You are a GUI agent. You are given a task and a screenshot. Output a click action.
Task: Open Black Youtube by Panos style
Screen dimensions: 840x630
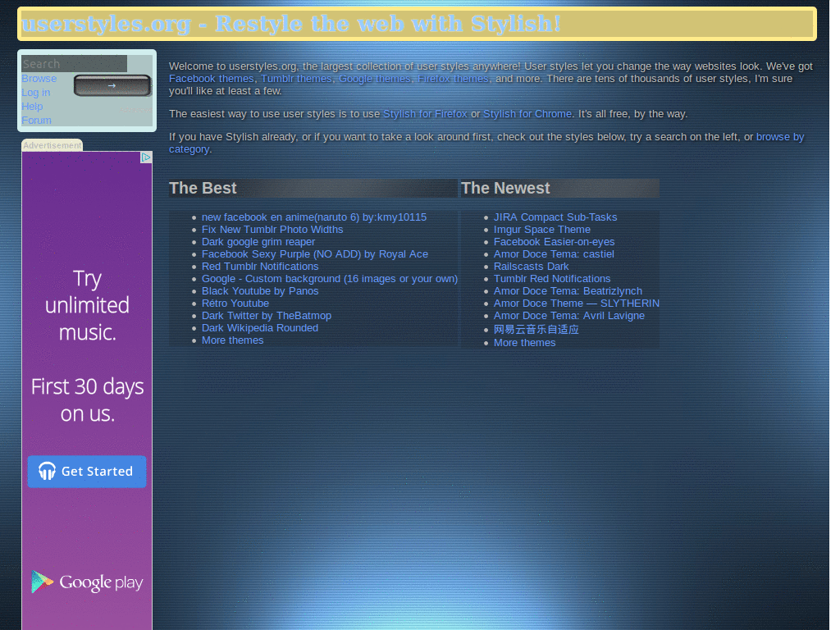tap(260, 291)
